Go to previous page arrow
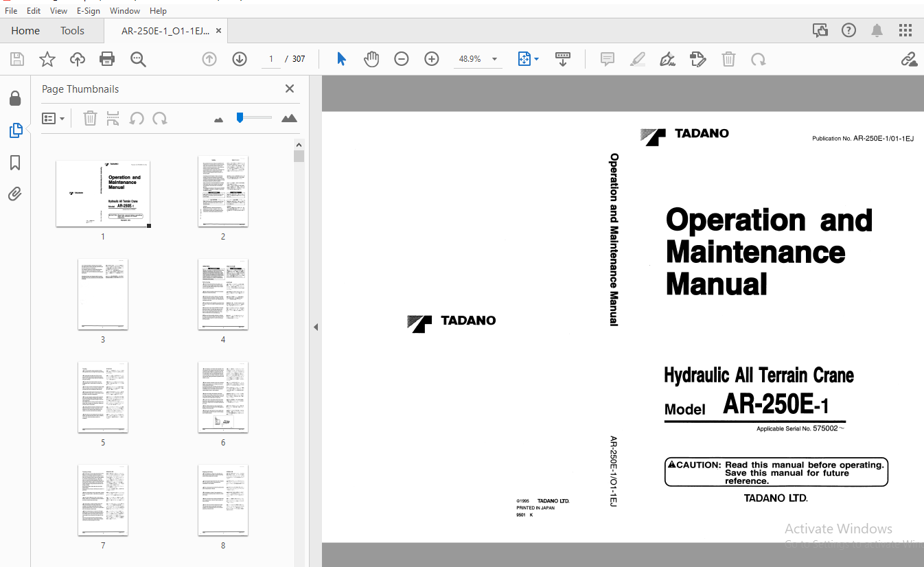The image size is (924, 567). (209, 59)
